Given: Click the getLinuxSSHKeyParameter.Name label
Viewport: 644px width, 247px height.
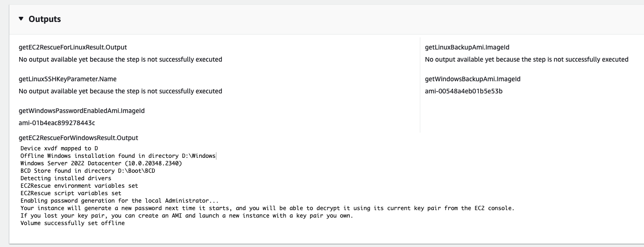Looking at the screenshot, I should [68, 79].
